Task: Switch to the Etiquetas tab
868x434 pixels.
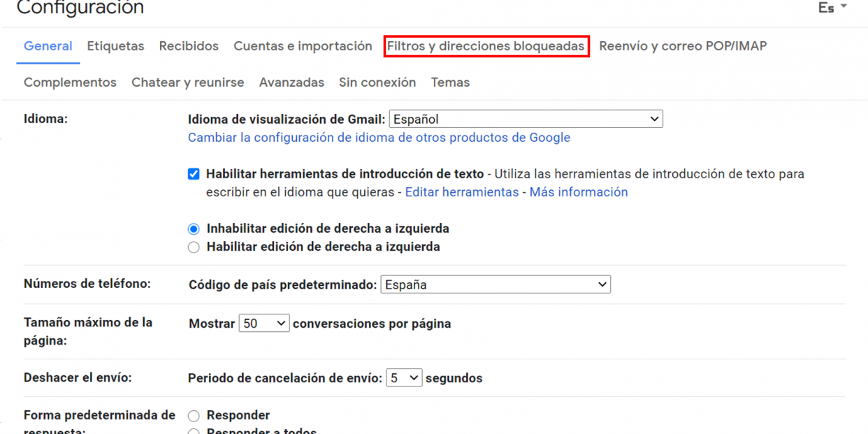Action: 115,46
